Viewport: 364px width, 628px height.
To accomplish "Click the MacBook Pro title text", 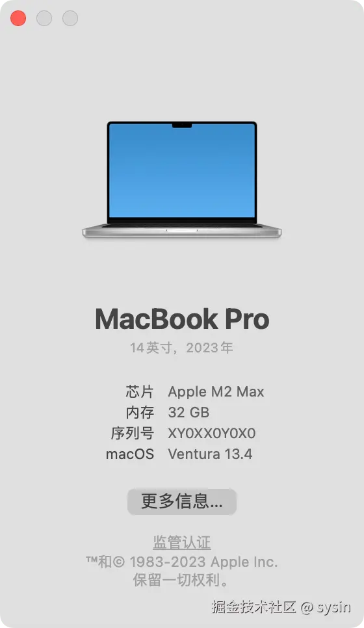I will 182,319.
